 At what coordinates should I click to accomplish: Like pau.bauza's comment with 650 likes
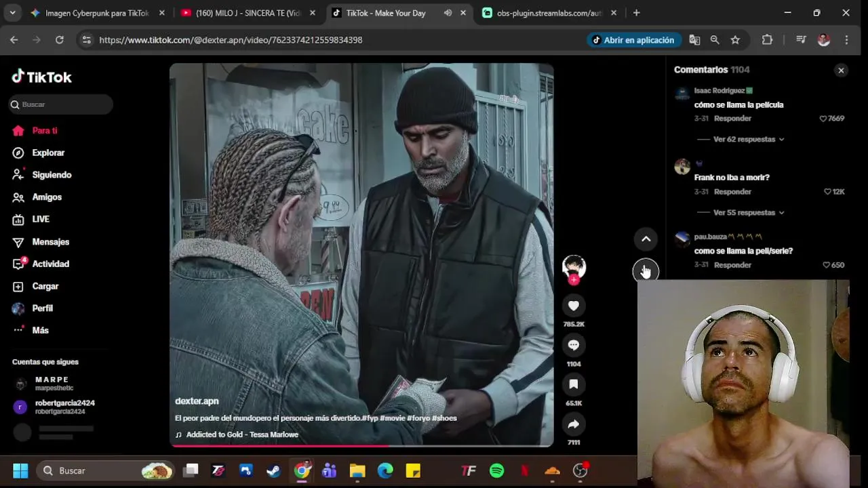[x=826, y=265]
